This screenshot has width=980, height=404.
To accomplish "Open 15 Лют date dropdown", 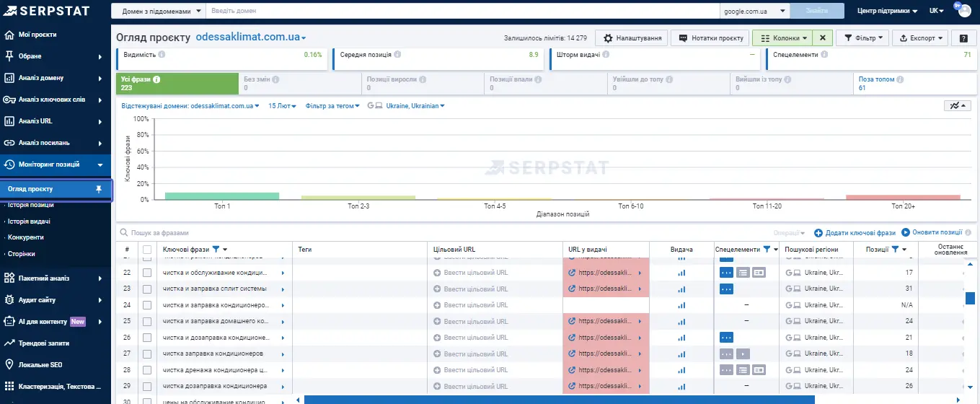I will [x=283, y=106].
